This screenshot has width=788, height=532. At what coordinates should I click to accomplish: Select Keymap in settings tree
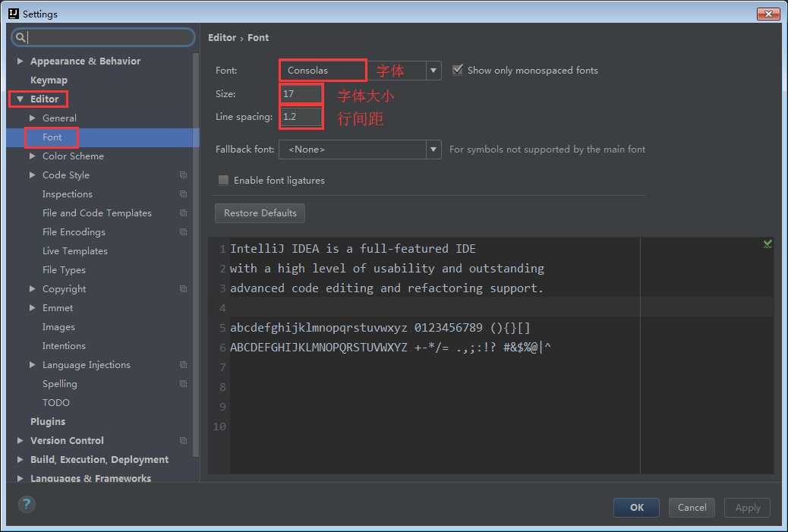[49, 80]
